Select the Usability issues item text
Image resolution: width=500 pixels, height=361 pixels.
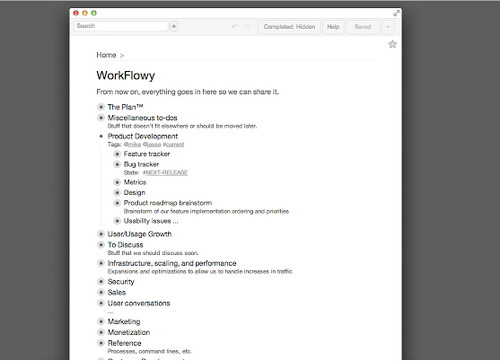151,221
